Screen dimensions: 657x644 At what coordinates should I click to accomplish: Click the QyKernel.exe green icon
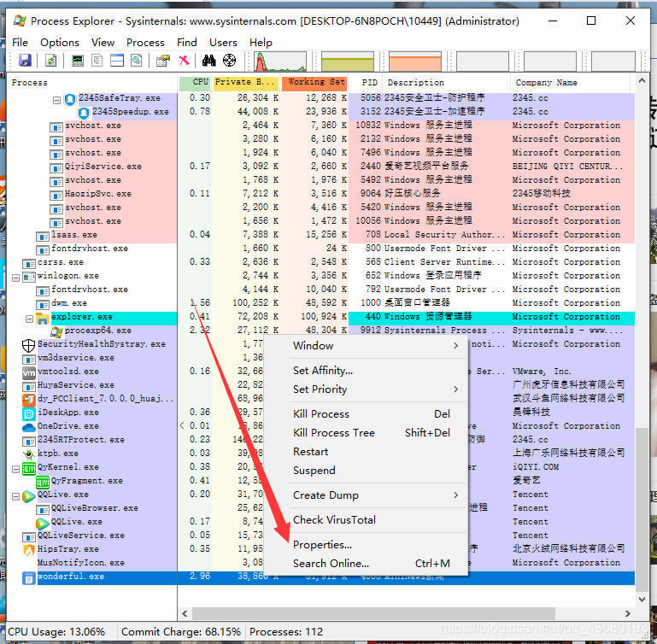pos(28,468)
